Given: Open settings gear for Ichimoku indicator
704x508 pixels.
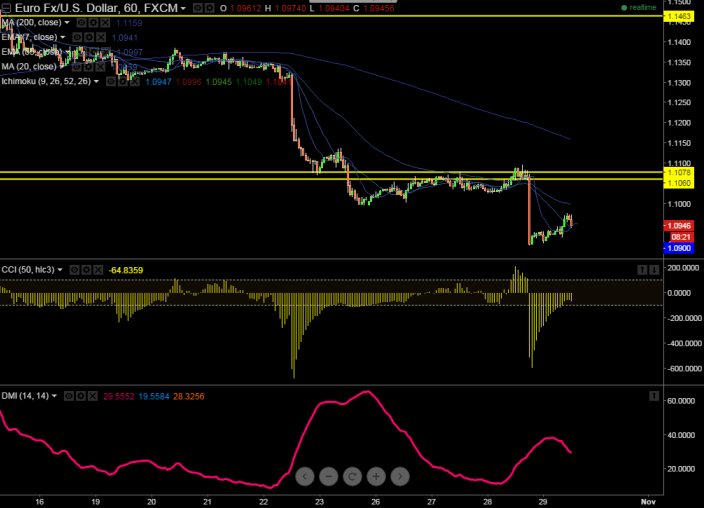Looking at the screenshot, I should [x=123, y=82].
